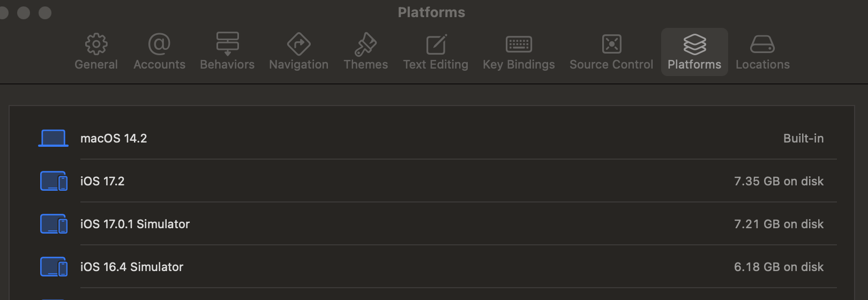Select the Key Bindings keyboard icon
868x300 pixels.
519,44
